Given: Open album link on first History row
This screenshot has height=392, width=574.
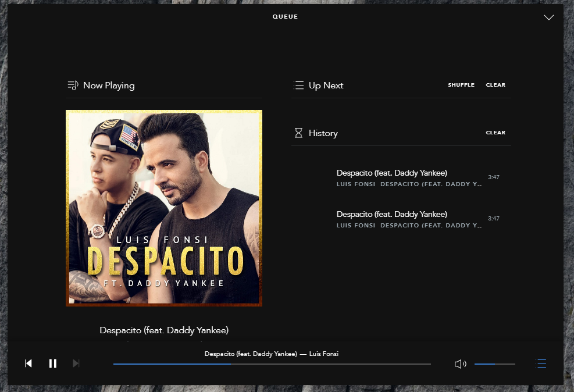Looking at the screenshot, I should tap(432, 184).
